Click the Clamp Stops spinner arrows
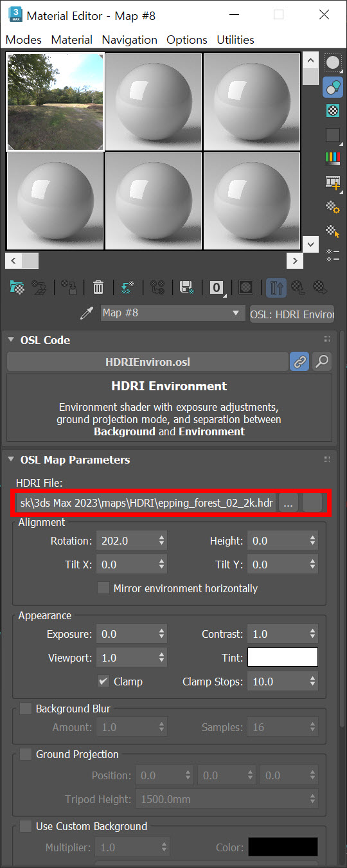The image size is (347, 868). pos(313,681)
